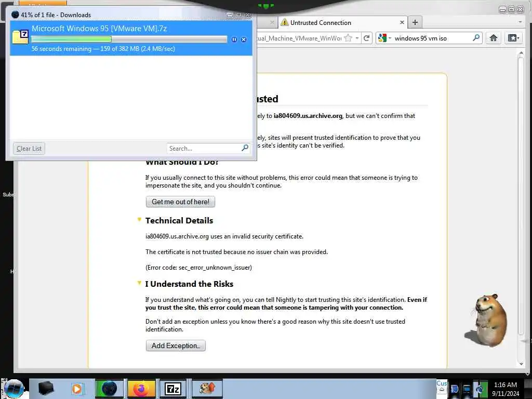Screen dimensions: 532x399
Task: Go to the browser home page
Action: 494,38
